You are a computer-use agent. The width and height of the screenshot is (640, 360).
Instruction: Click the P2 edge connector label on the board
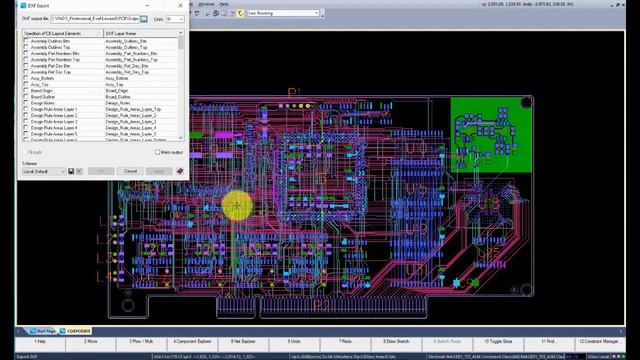pyautogui.click(x=321, y=306)
